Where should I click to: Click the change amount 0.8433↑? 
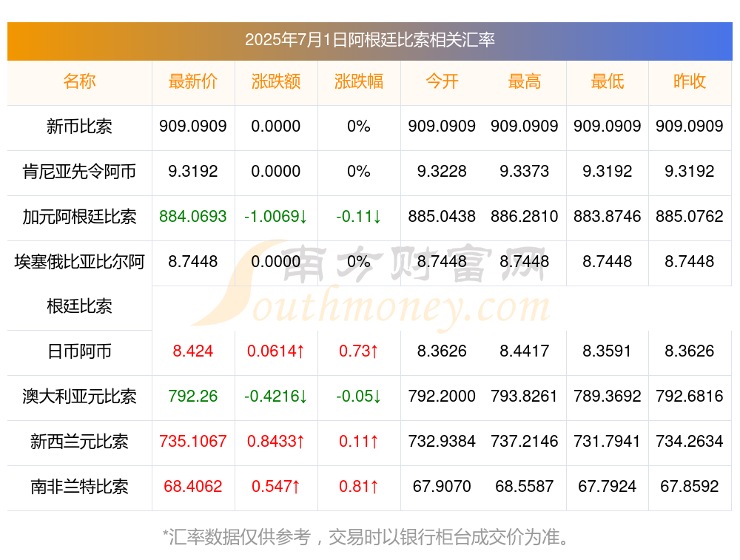[x=276, y=441]
